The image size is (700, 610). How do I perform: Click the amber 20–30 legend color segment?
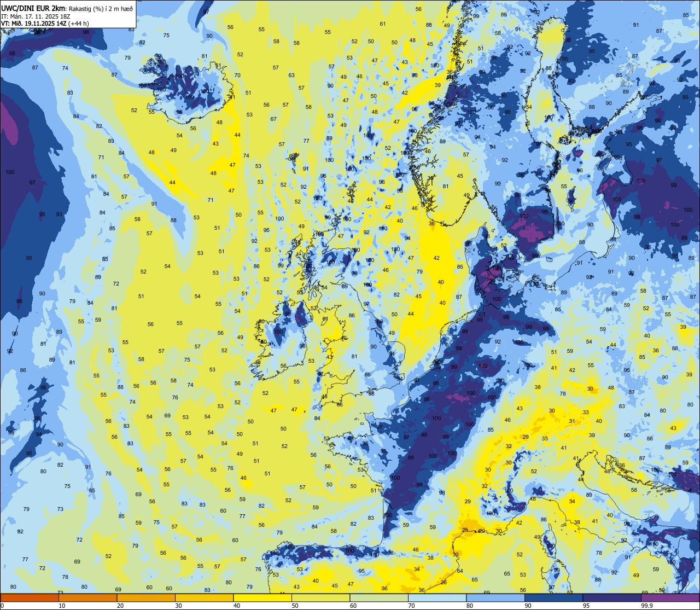tap(146, 597)
